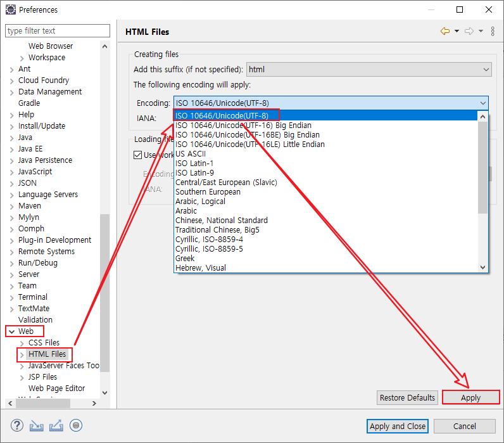Select Web Page Editor in tree
The height and width of the screenshot is (443, 504).
[x=56, y=388]
